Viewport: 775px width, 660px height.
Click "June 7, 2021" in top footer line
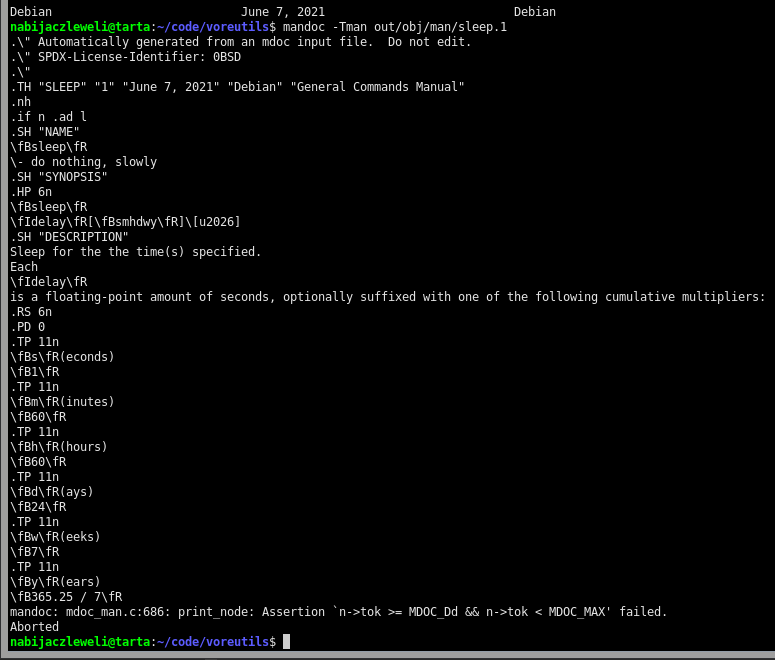[x=283, y=12]
